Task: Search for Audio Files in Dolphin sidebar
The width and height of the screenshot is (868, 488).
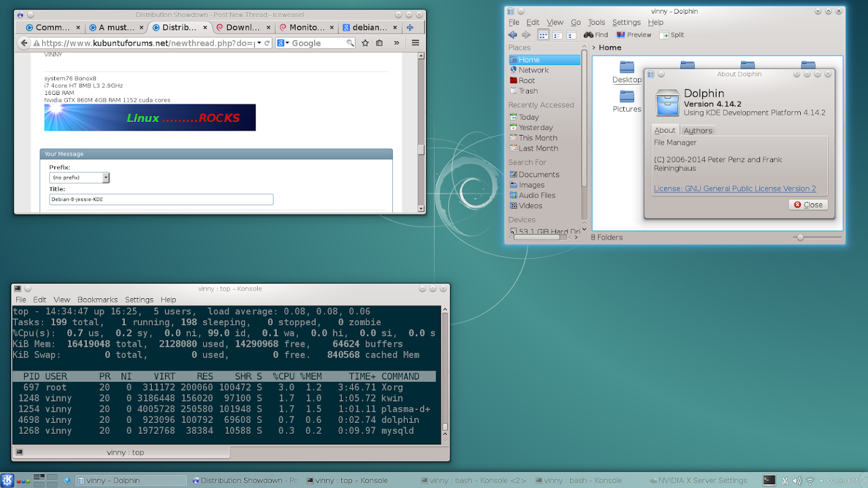Action: pyautogui.click(x=544, y=195)
